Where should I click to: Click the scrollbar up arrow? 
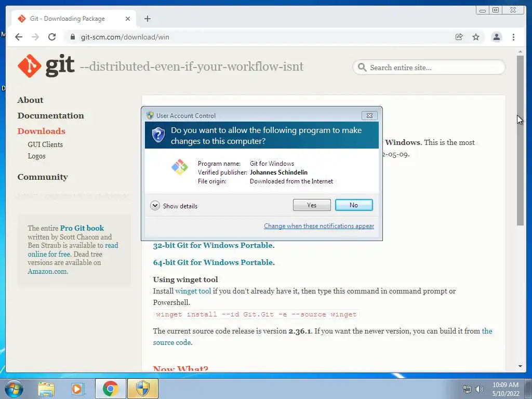point(520,51)
